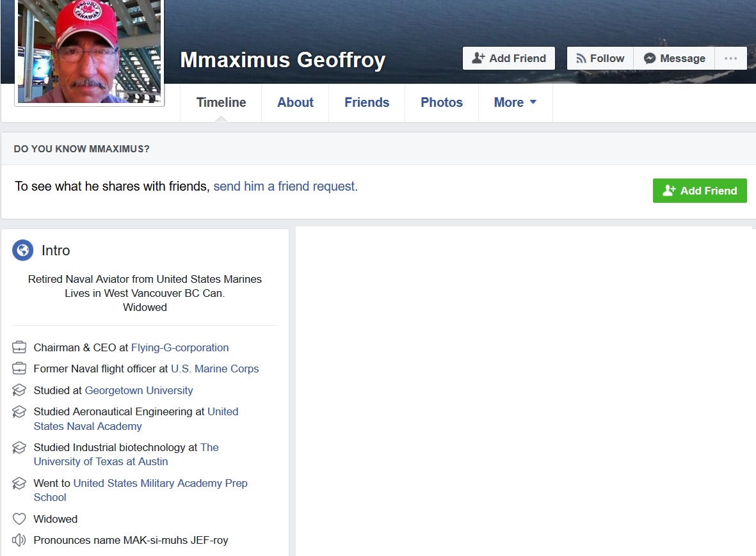Open the Flying-G-corporation link

coord(180,347)
